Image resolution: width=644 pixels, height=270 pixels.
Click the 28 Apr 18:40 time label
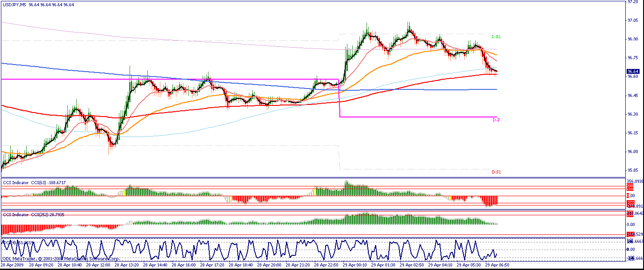(x=240, y=265)
